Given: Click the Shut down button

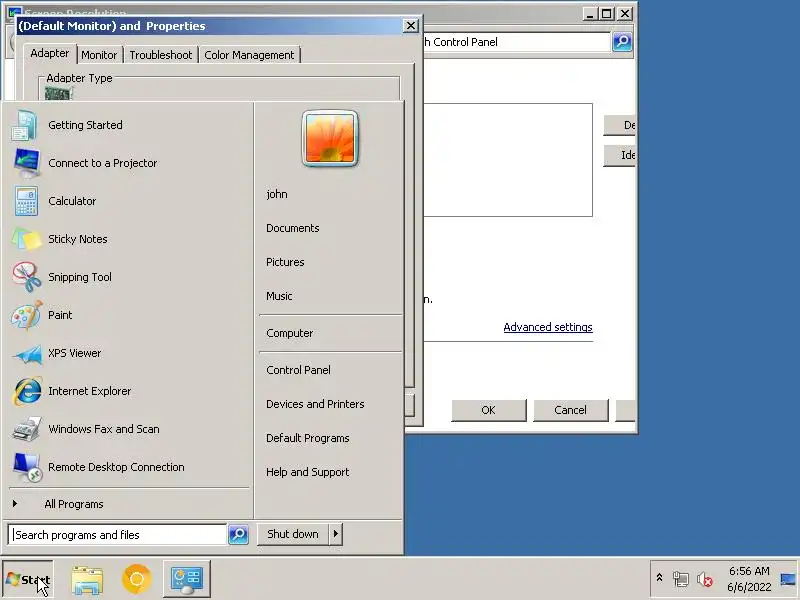Looking at the screenshot, I should click(x=293, y=534).
